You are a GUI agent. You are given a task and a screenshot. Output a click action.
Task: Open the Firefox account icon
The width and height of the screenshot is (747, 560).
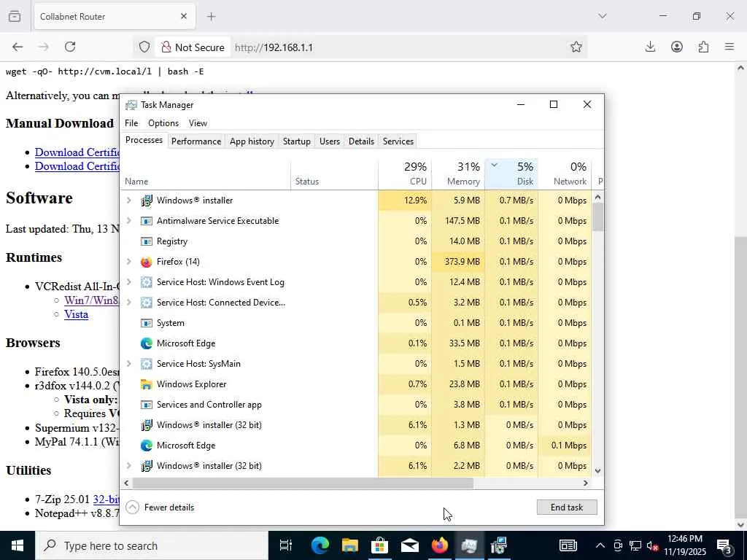(x=677, y=47)
